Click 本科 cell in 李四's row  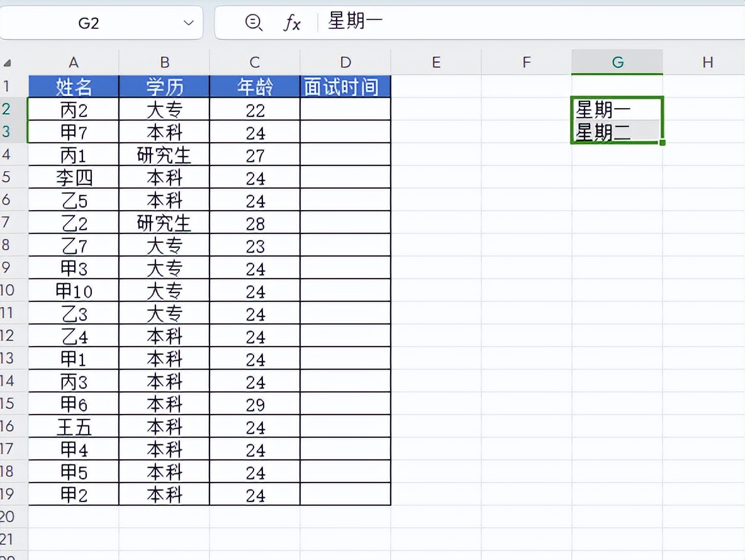click(x=164, y=177)
